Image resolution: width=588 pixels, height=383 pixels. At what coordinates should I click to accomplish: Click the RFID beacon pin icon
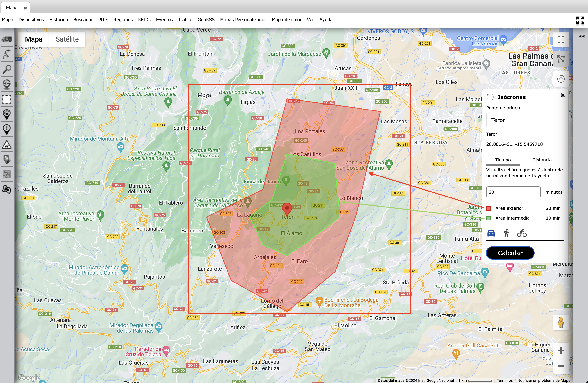click(7, 115)
